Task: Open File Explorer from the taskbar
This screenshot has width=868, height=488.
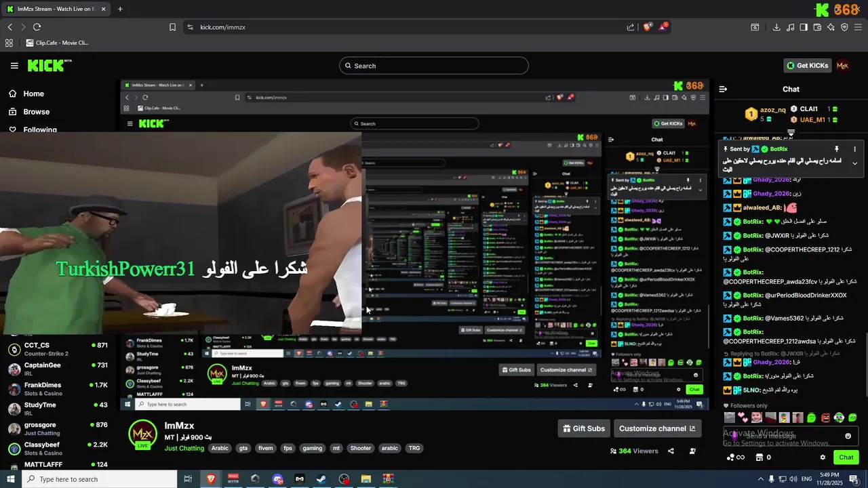Action: click(366, 479)
